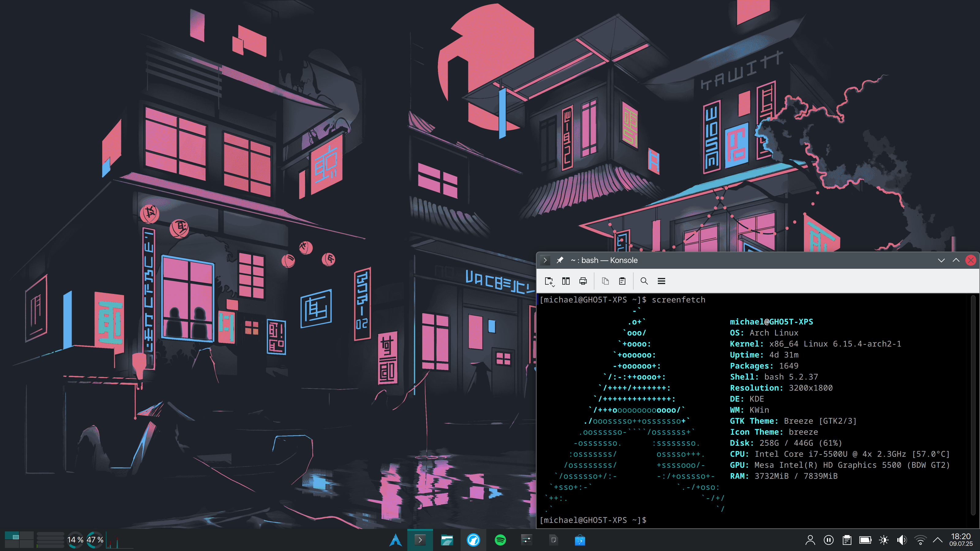Screen dimensions: 980x551
Task: Click the Copy icon in Konsole toolbar
Action: (x=605, y=281)
